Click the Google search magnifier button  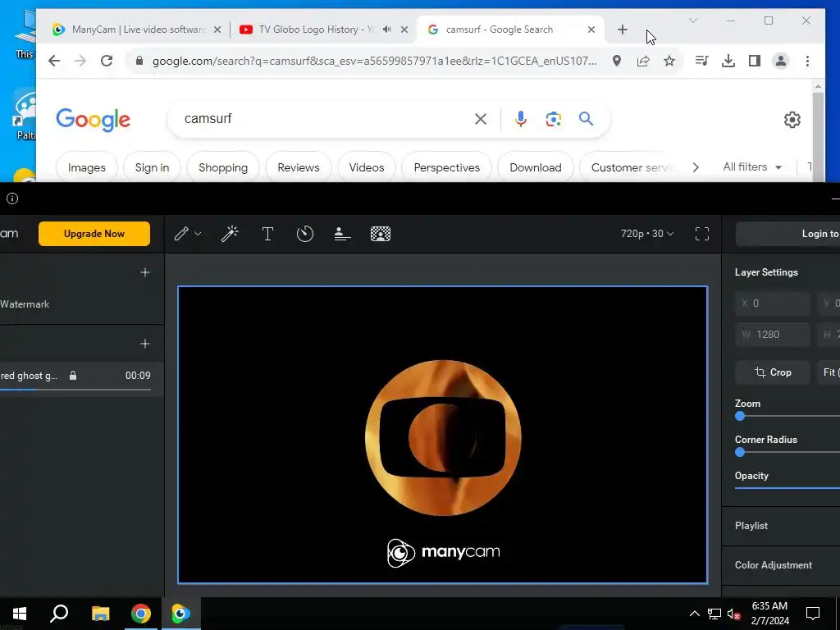586,119
